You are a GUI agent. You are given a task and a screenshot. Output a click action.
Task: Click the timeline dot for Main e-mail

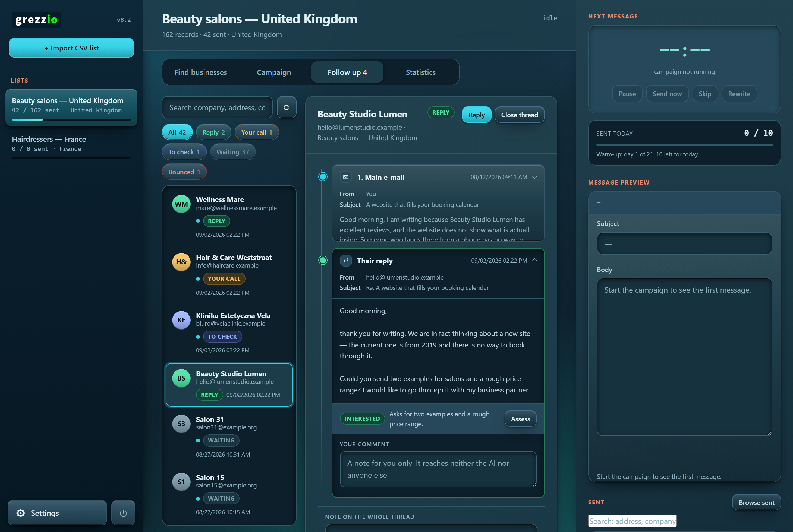323,177
